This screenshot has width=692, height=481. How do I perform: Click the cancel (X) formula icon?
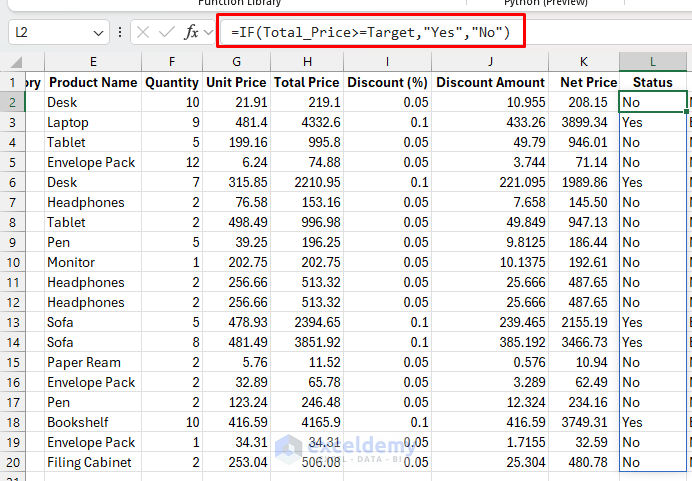click(x=143, y=32)
